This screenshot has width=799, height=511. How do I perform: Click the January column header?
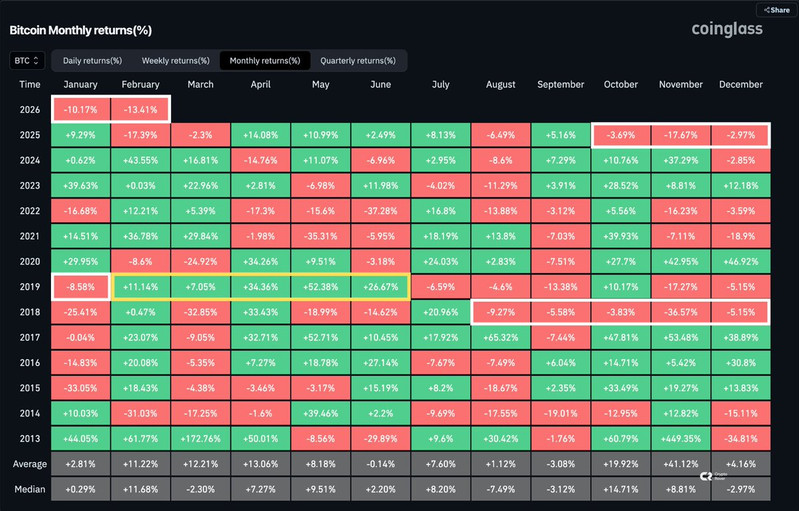82,86
